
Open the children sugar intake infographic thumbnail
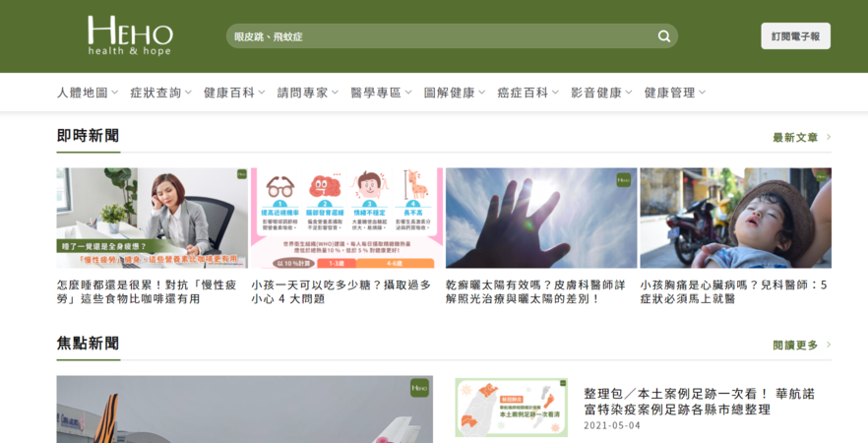[x=346, y=218]
